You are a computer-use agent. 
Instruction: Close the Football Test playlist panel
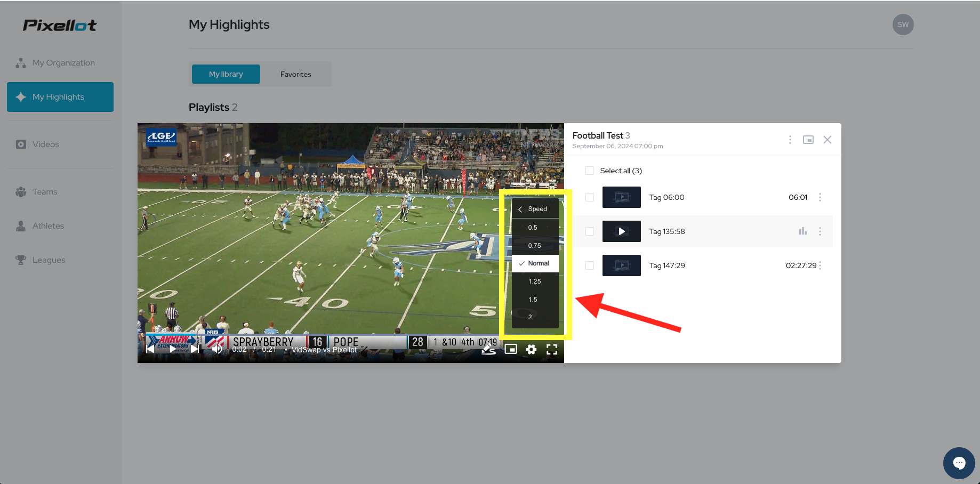(x=828, y=140)
